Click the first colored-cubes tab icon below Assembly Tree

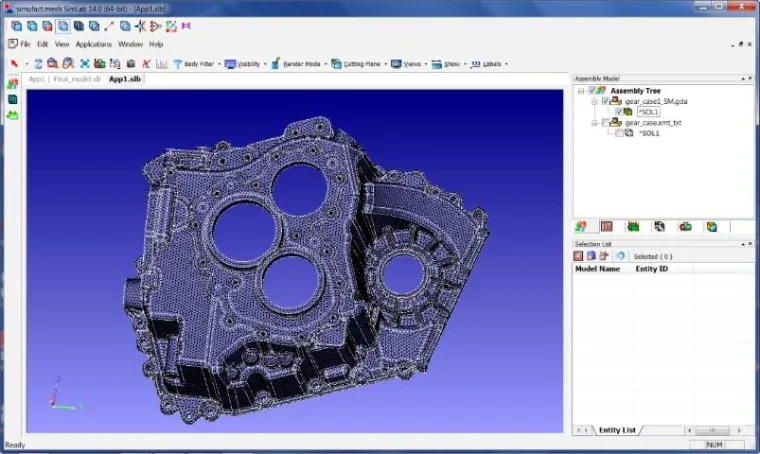tap(581, 227)
